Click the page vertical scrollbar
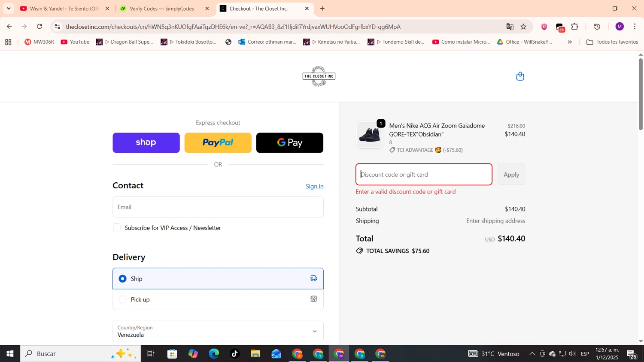The image size is (644, 362). [x=641, y=94]
